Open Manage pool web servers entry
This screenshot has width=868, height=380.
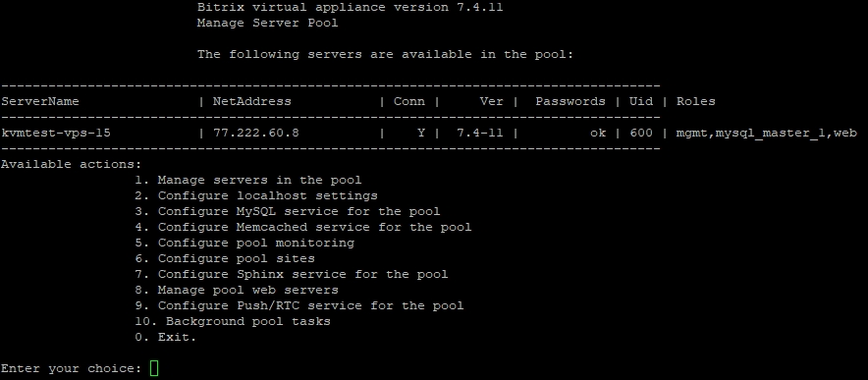237,290
